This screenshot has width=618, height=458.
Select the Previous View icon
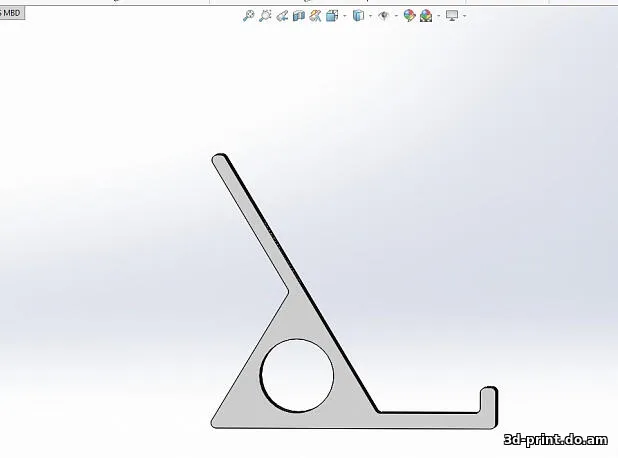point(282,16)
